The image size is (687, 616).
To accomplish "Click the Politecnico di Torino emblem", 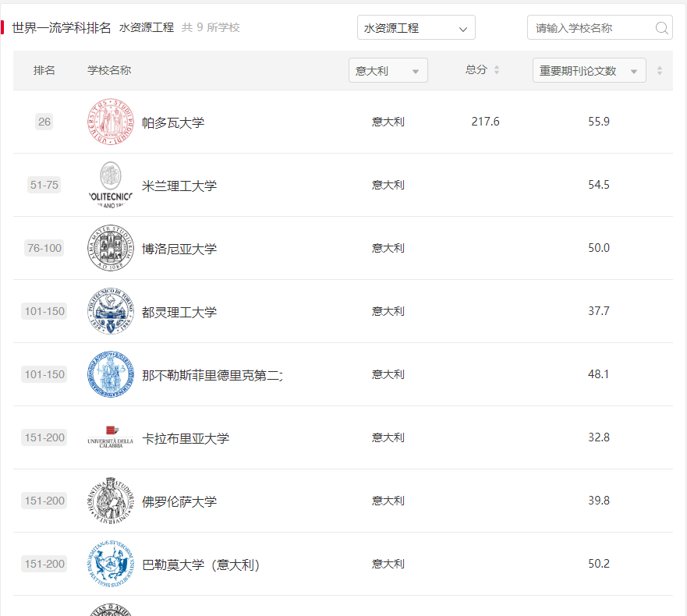I will click(110, 311).
